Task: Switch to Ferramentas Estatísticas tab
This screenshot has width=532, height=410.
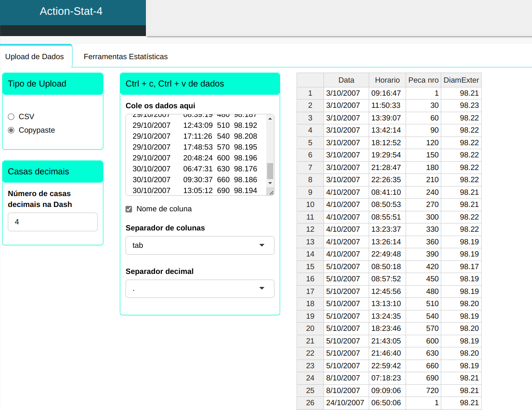Action: tap(126, 57)
